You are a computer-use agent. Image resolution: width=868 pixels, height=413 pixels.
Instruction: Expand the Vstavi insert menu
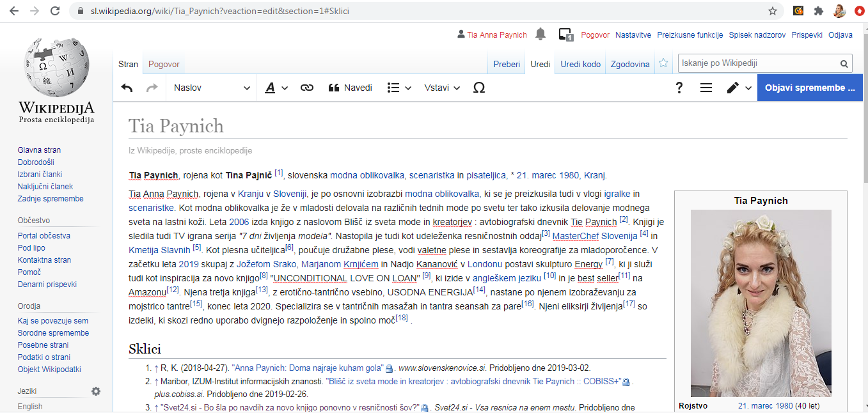click(x=441, y=88)
